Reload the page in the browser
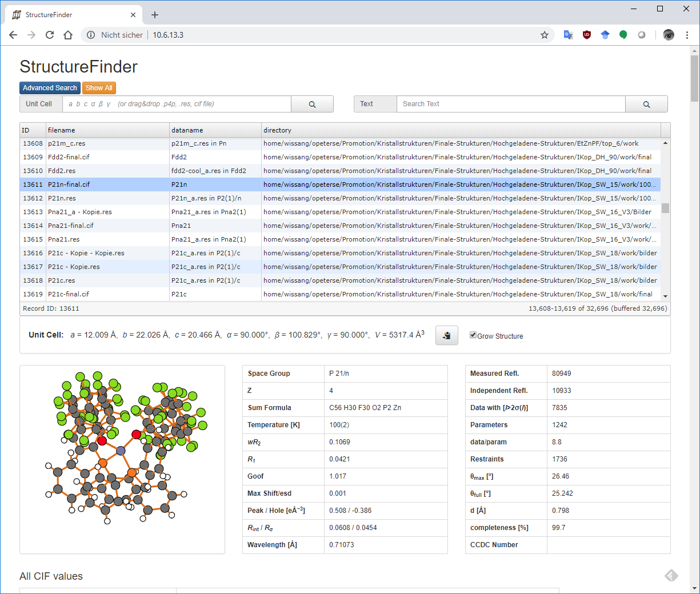This screenshot has width=700, height=594. (x=50, y=35)
